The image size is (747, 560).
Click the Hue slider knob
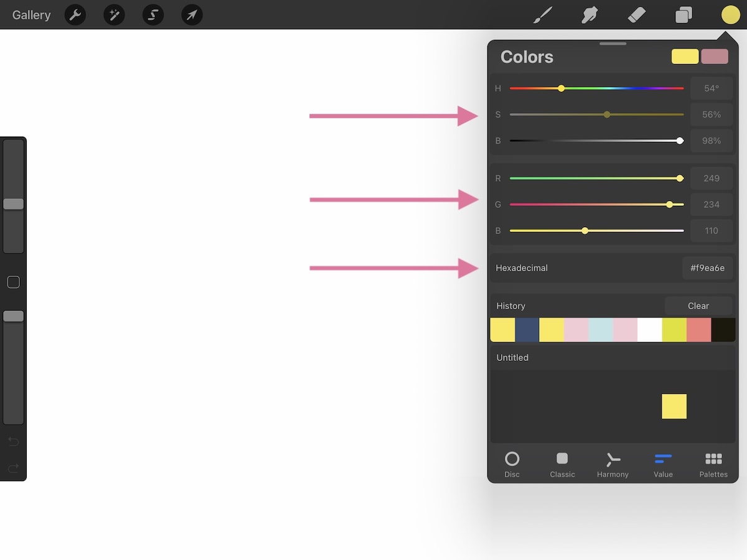[561, 88]
